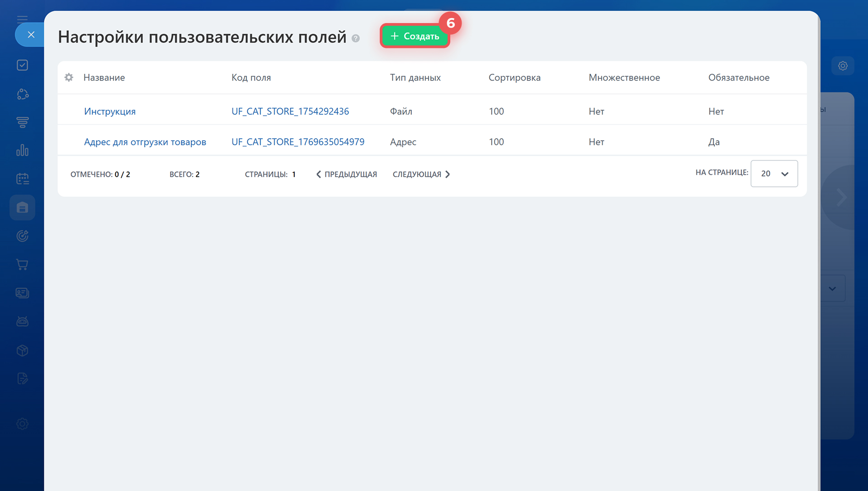The image size is (868, 491).
Task: Open the hamburger menu at the top left
Action: tap(22, 18)
